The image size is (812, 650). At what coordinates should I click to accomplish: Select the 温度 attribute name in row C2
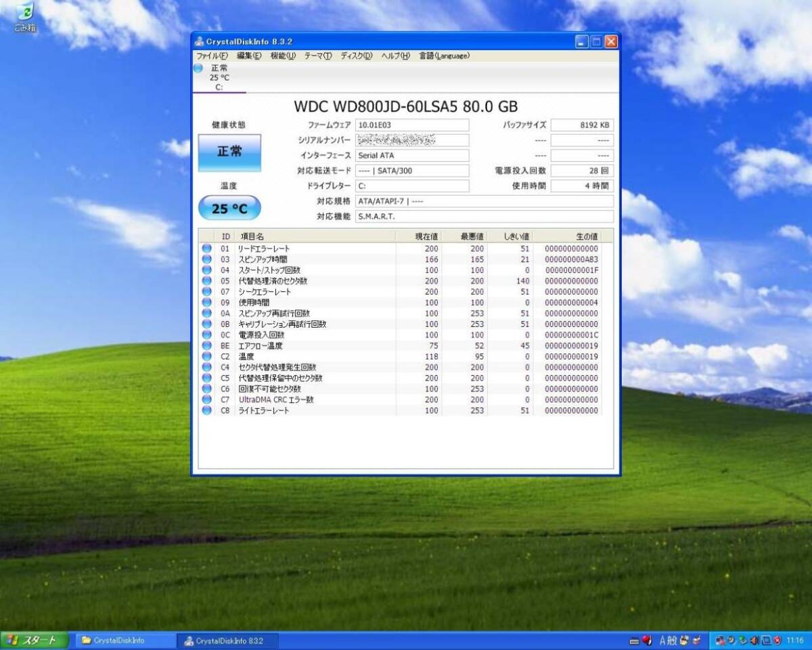246,357
